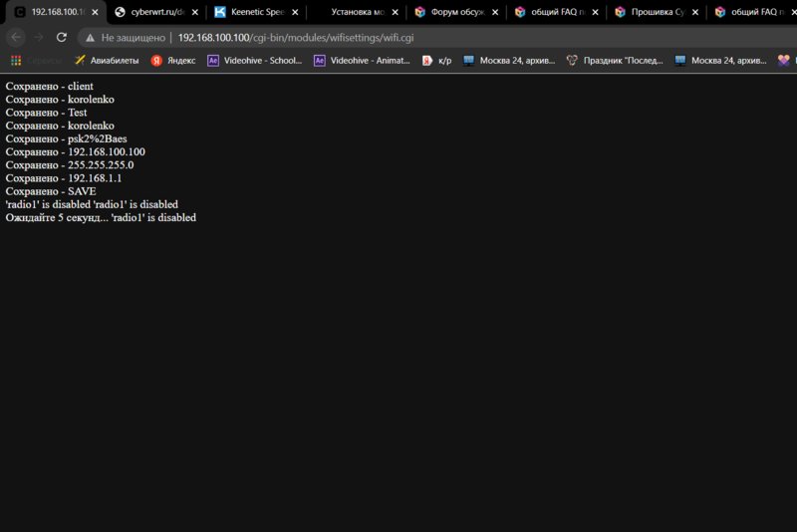
Task: Click the text "Сохранено - 255.255.255.0"
Action: click(x=70, y=165)
